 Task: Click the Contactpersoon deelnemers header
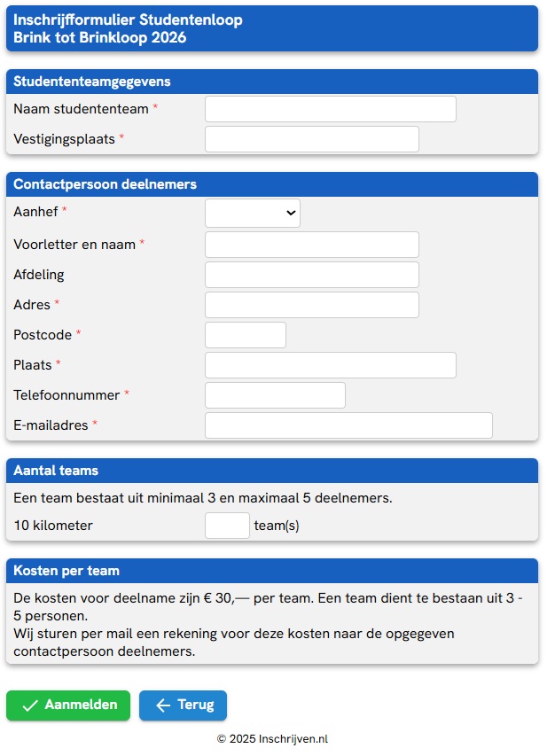[x=105, y=184]
